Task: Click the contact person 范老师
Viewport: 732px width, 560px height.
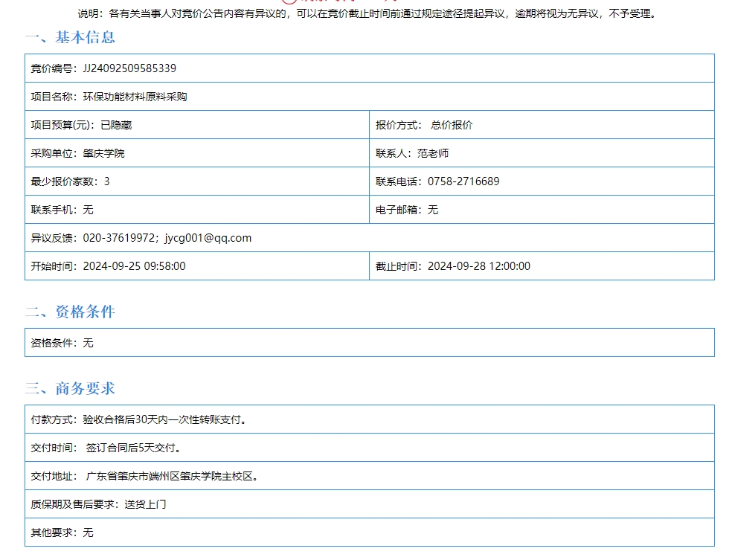Action: click(432, 153)
